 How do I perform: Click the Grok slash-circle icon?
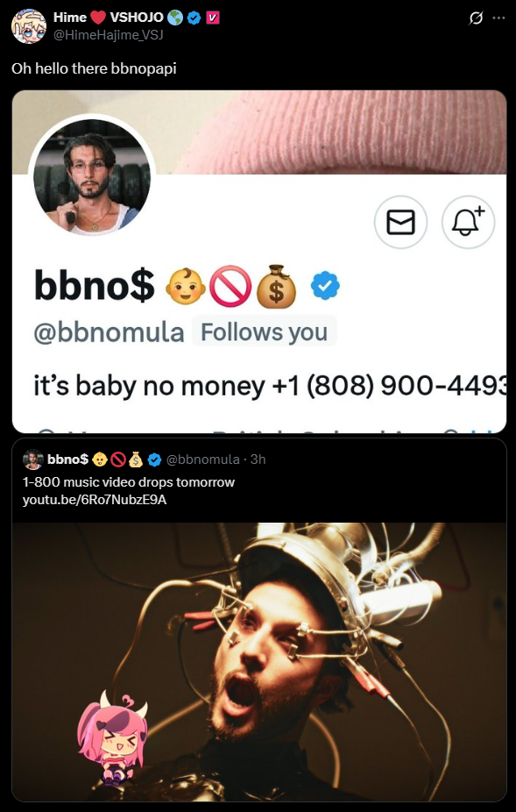(x=475, y=18)
